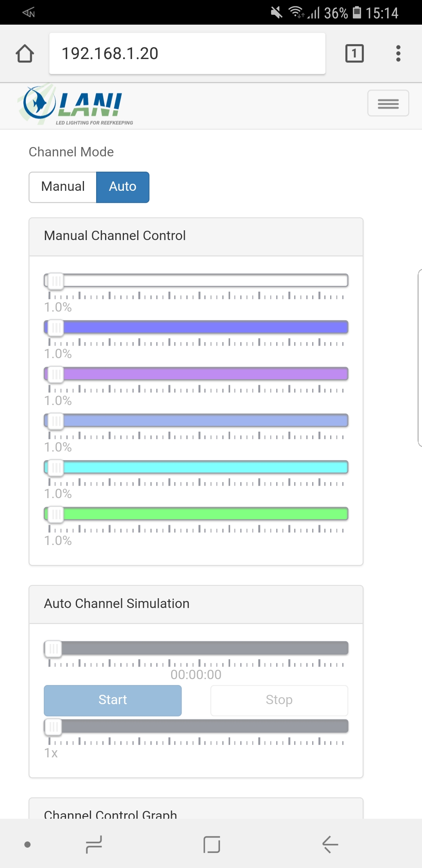Tap the small dot navigation-bar toggle

coord(27,845)
